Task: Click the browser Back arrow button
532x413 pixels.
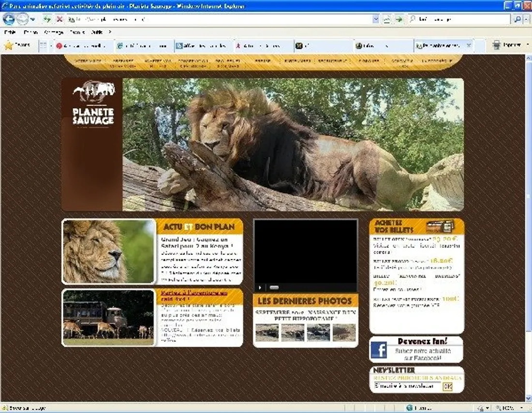Action: click(x=9, y=19)
